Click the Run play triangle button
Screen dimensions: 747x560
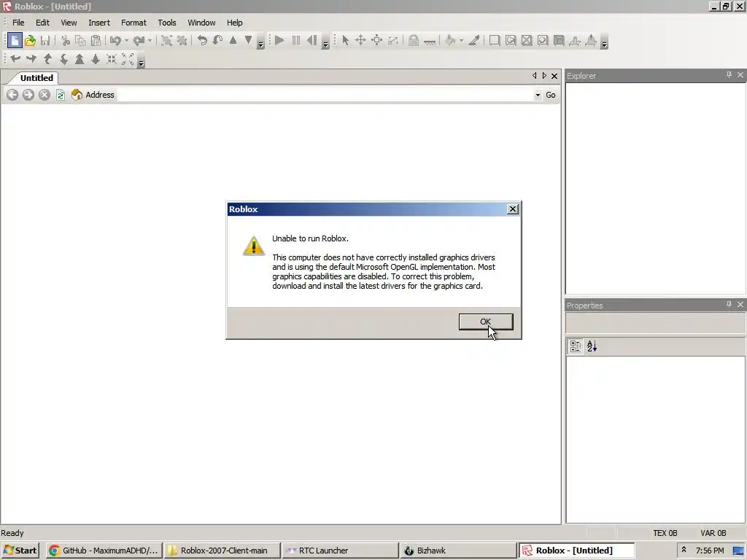pos(279,41)
